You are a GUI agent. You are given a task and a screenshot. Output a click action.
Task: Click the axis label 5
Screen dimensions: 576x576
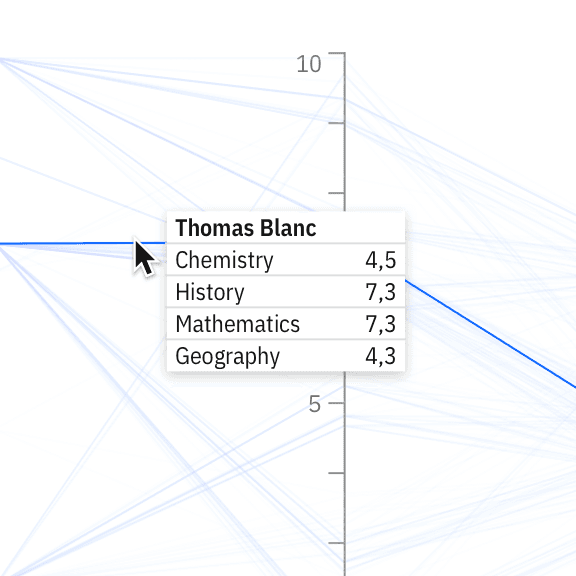(x=314, y=404)
